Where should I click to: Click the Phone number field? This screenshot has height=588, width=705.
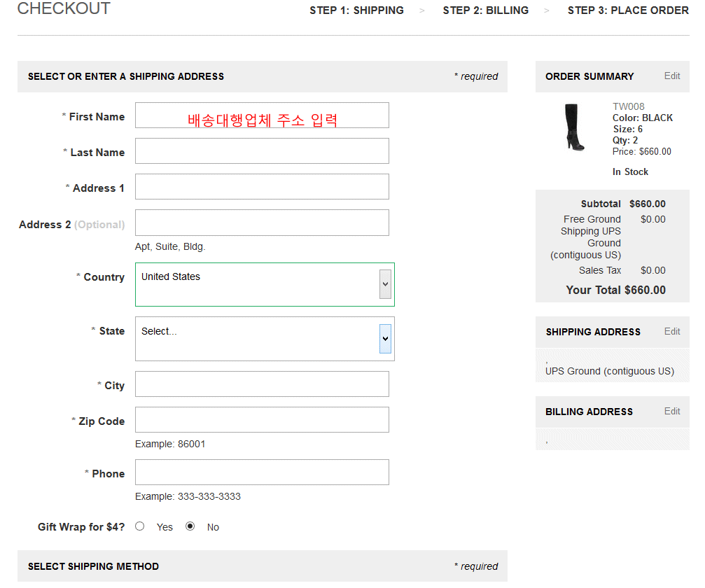pyautogui.click(x=261, y=472)
